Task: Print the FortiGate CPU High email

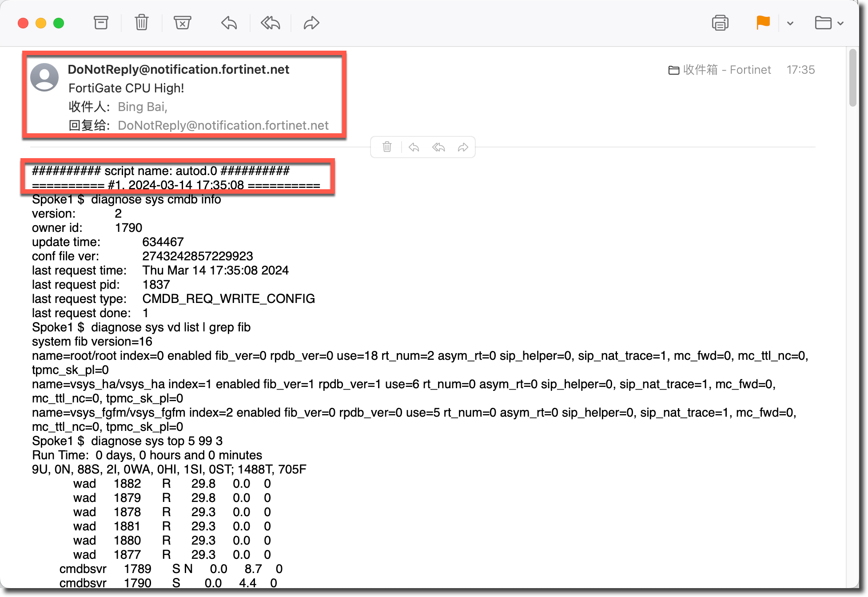Action: 720,23
